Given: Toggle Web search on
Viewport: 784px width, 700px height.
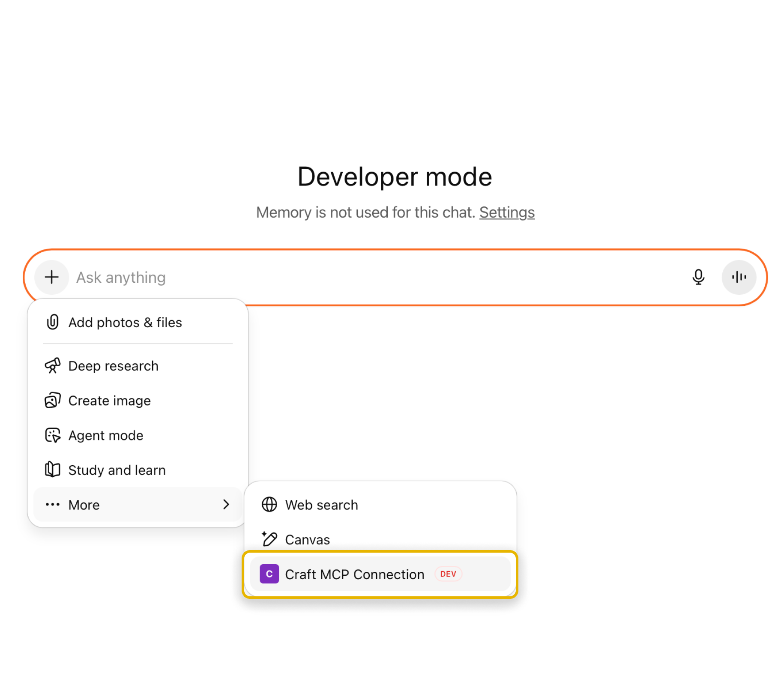Looking at the screenshot, I should [x=321, y=505].
